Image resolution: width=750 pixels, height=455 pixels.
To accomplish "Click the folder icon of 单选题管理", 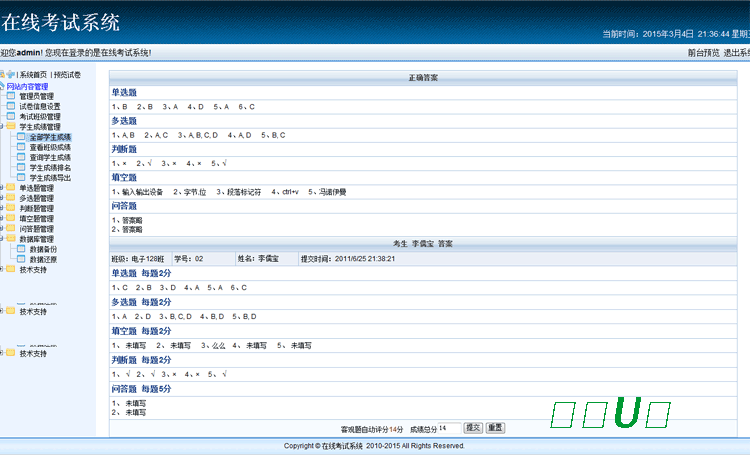I will [x=11, y=188].
